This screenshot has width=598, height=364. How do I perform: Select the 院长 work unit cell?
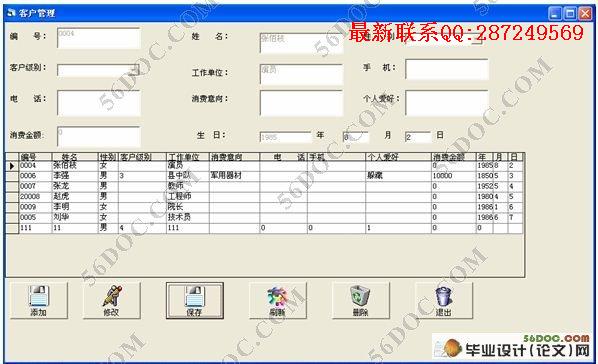coord(188,207)
